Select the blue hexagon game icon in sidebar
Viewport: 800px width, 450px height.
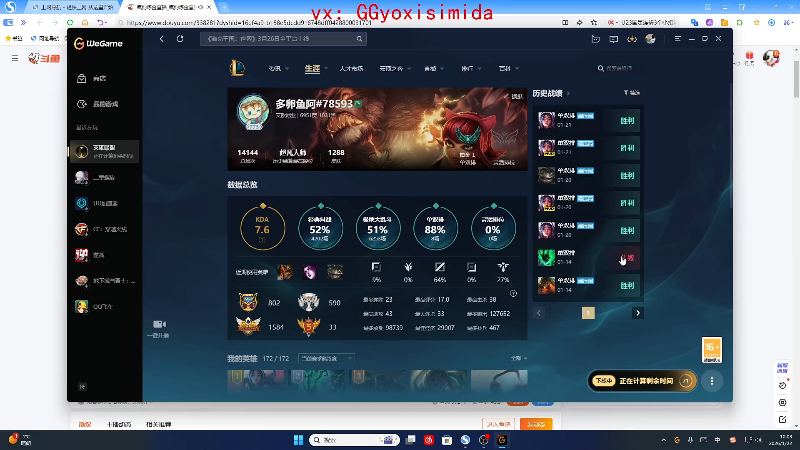(82, 203)
